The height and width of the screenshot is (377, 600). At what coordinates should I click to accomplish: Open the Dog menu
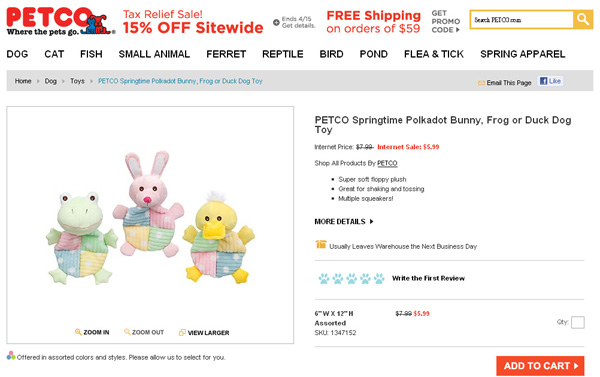17,54
